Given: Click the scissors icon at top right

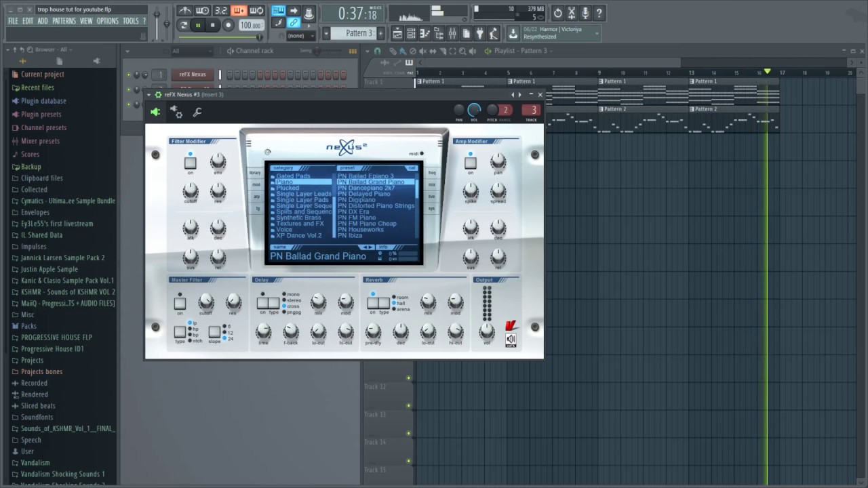Looking at the screenshot, I should [571, 13].
